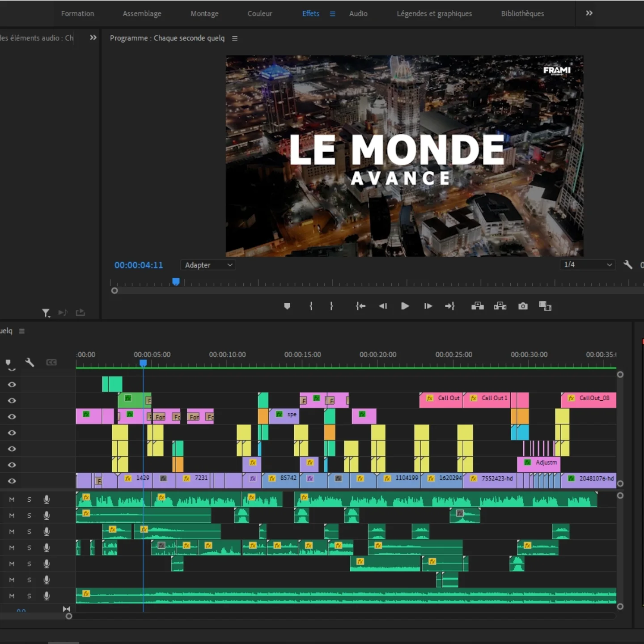Play the sequence in the Program monitor
Screen dimensions: 644x644
[405, 306]
